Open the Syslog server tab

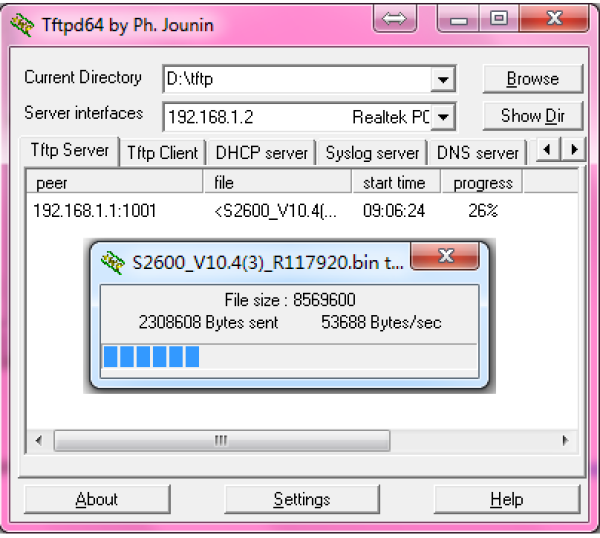[x=372, y=153]
